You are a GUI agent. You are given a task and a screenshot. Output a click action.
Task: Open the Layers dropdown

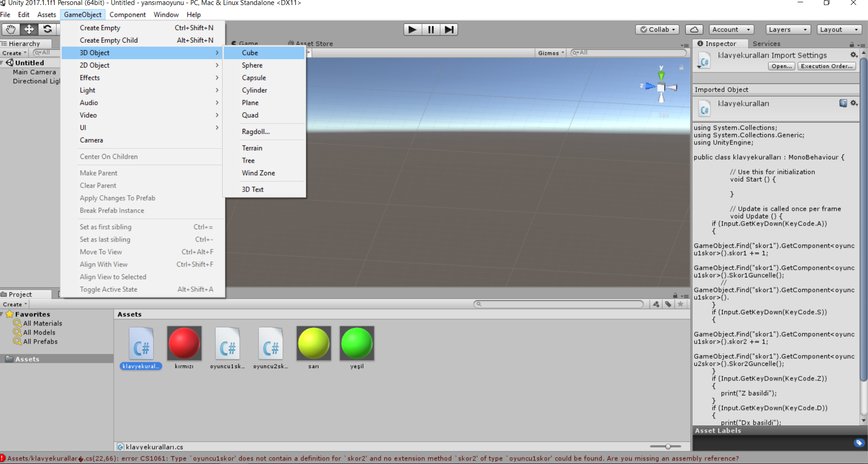[788, 30]
